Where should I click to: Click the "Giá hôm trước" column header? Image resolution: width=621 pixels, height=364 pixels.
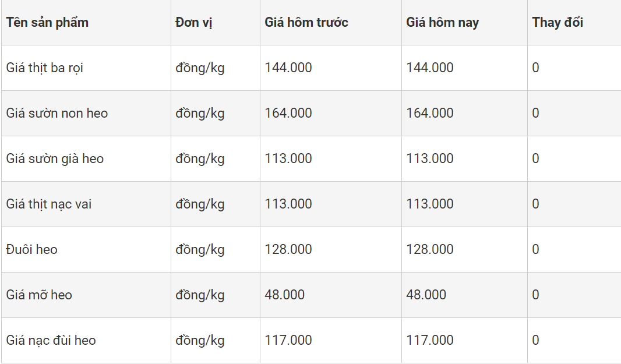pos(306,23)
